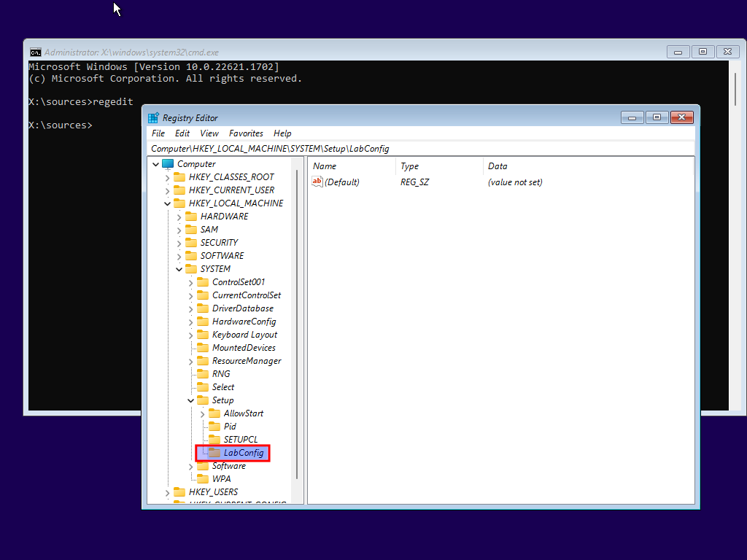The image size is (747, 560).
Task: Sort values by Name column header
Action: click(352, 166)
